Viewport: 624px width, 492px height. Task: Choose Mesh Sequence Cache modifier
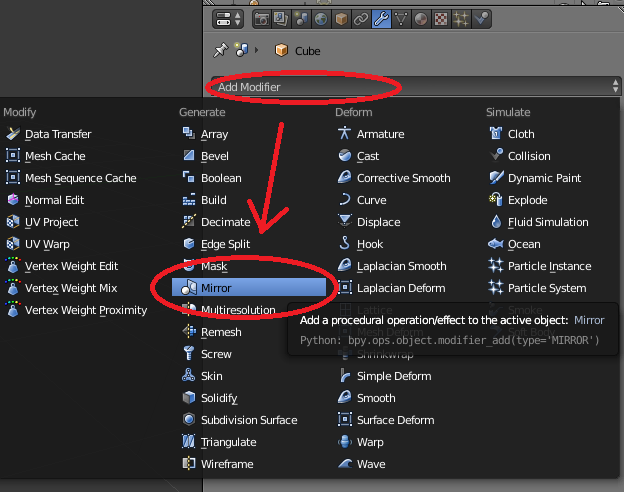pos(71,178)
